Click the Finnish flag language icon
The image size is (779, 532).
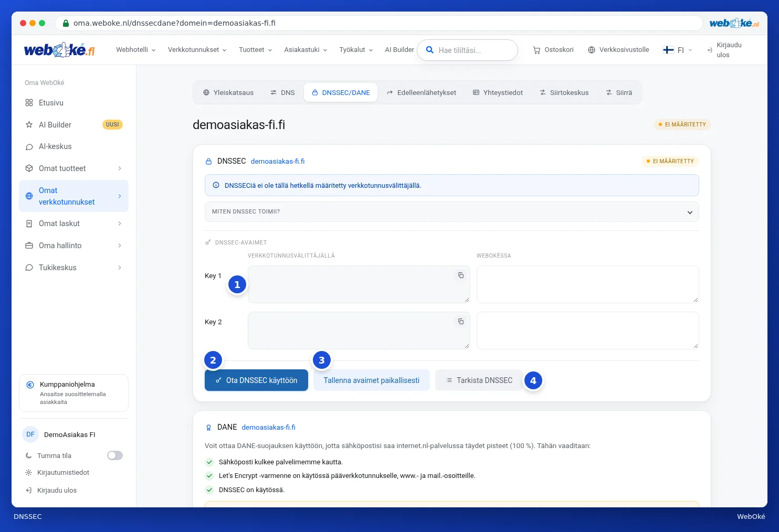668,50
